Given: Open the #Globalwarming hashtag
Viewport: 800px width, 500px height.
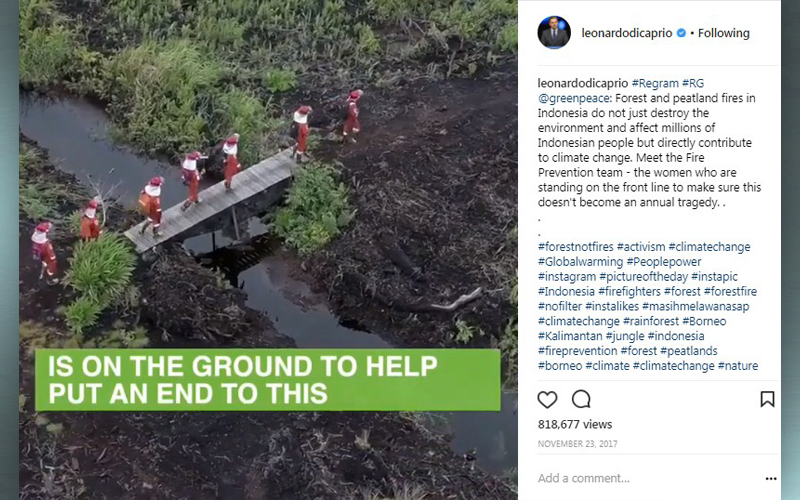Looking at the screenshot, I should pos(581,262).
